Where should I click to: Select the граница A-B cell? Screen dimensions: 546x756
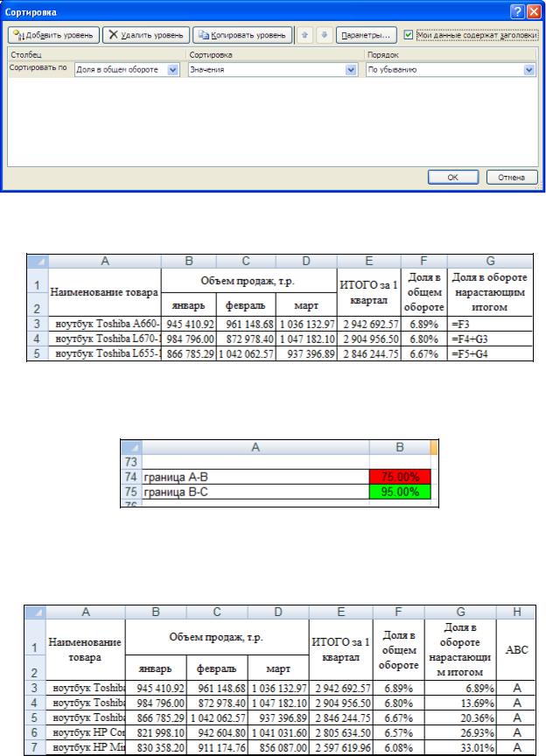pos(255,477)
